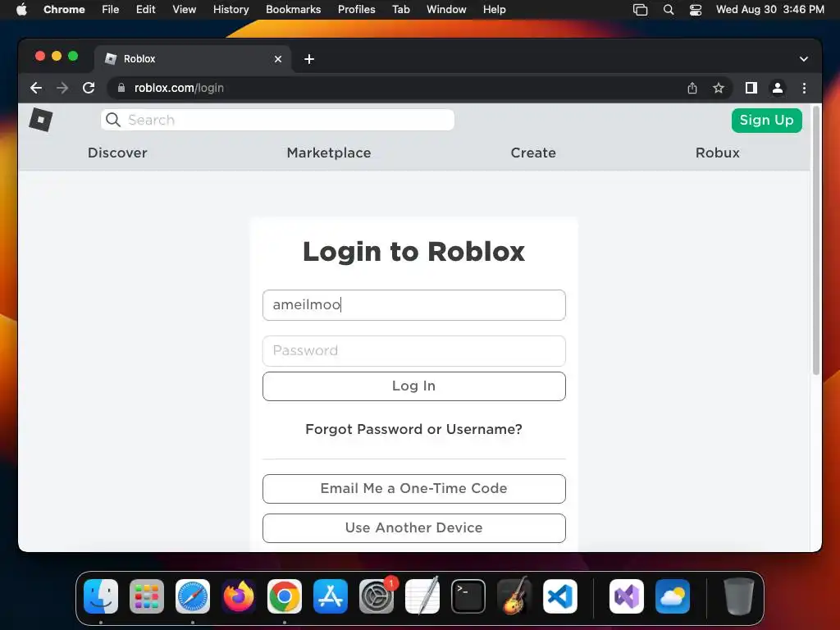The height and width of the screenshot is (630, 840).
Task: Open the File menu
Action: pyautogui.click(x=111, y=10)
